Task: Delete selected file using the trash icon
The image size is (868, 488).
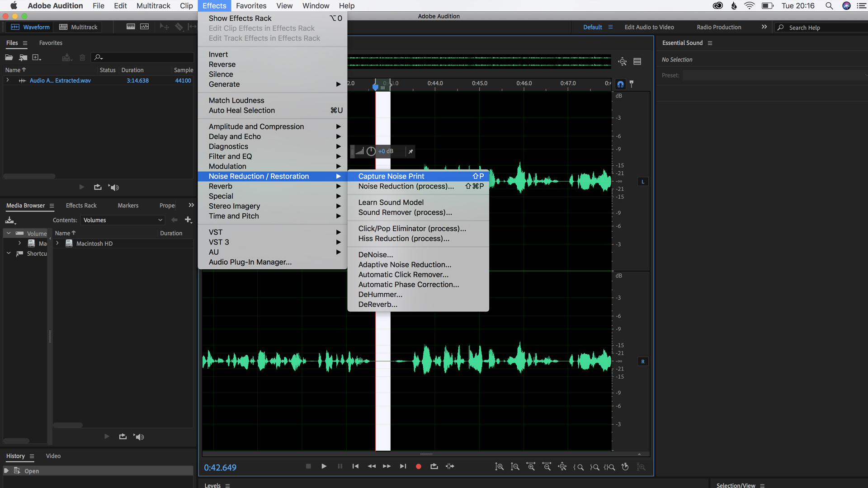Action: pyautogui.click(x=82, y=57)
